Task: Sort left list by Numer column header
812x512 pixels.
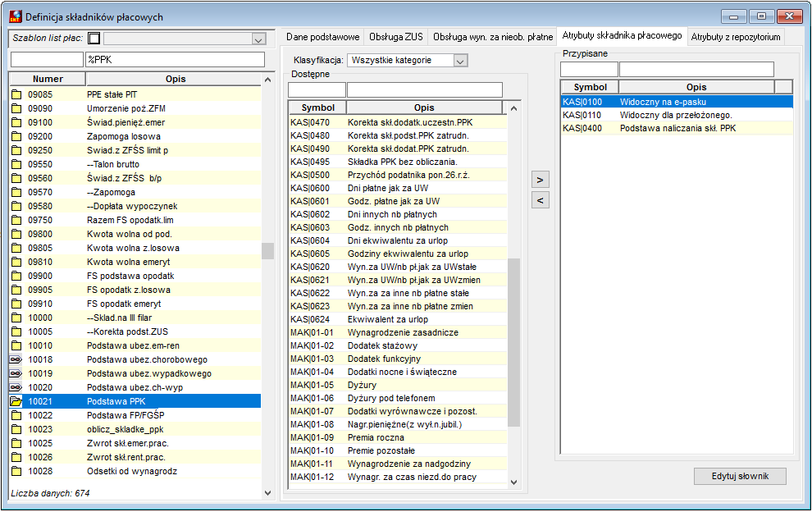Action: pos(48,79)
